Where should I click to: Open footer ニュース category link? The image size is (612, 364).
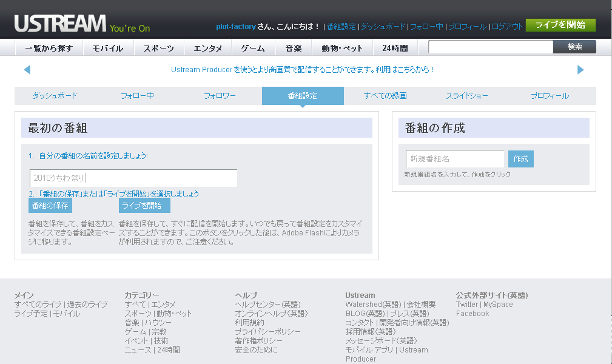pyautogui.click(x=138, y=350)
